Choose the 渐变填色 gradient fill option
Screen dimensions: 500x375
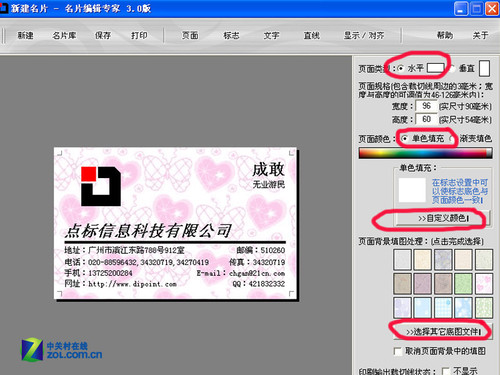point(453,138)
